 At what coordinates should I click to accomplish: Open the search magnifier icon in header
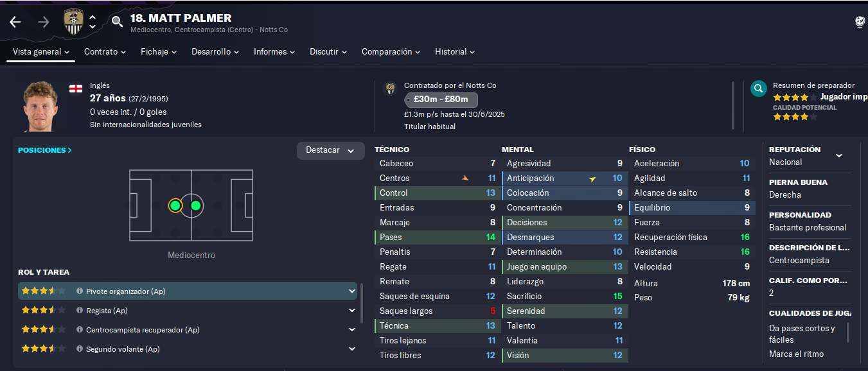117,22
